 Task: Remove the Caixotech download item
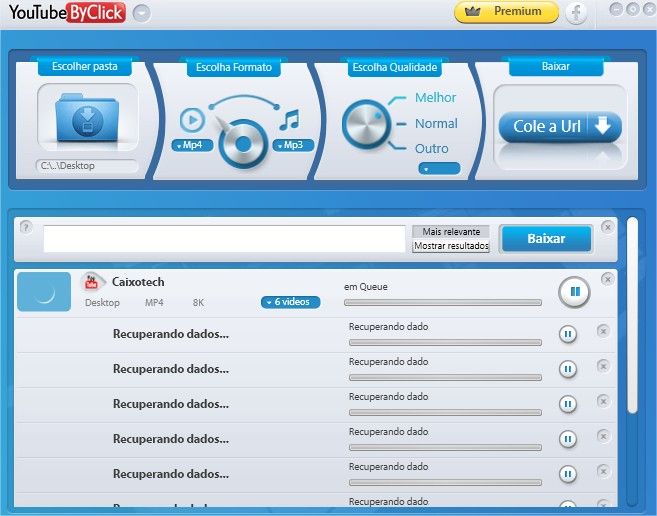pos(607,279)
